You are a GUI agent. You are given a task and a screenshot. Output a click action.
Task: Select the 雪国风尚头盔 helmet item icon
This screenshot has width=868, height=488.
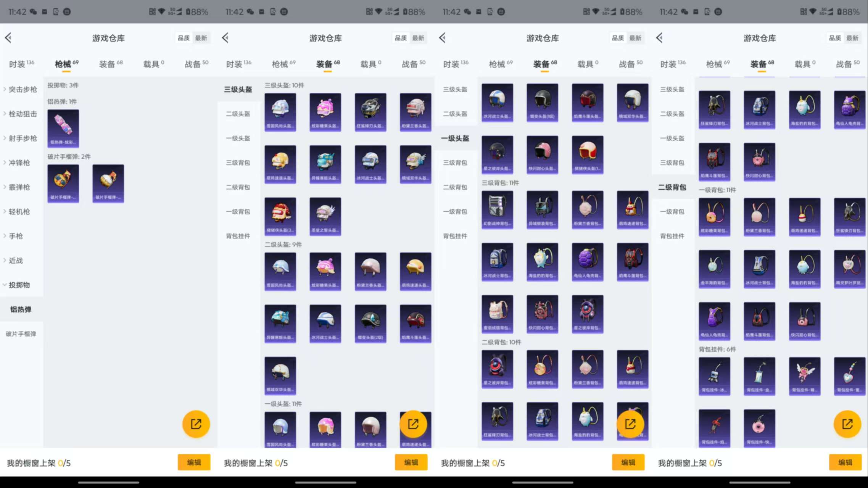click(x=280, y=112)
